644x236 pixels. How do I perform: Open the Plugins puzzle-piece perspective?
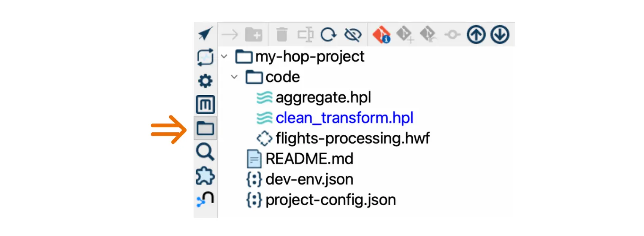[206, 176]
